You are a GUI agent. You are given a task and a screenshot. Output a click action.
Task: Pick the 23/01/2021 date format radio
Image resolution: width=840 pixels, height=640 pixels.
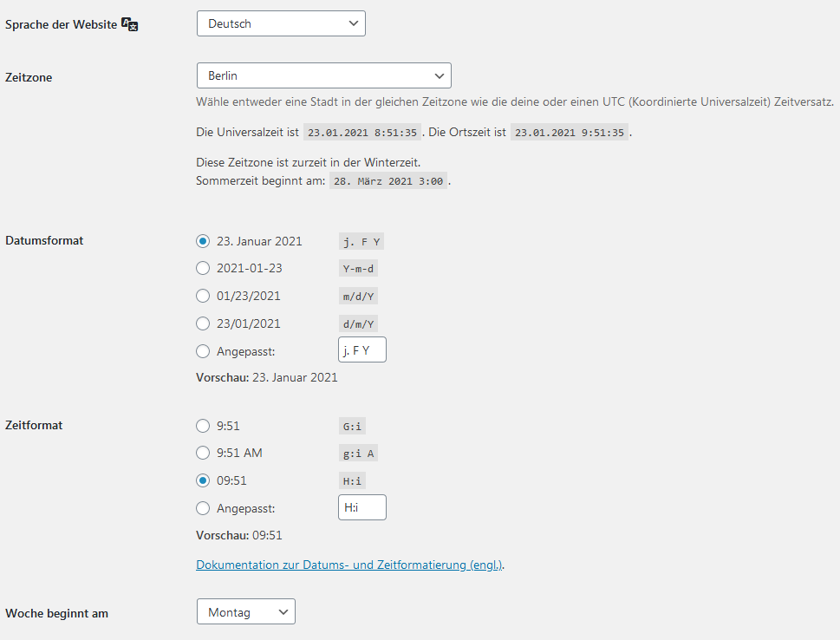(203, 323)
